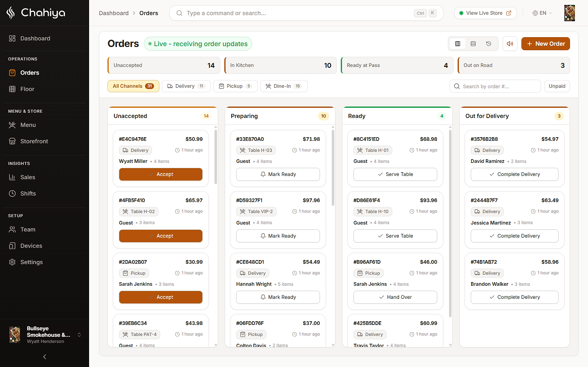Click the Dashboard breadcrumb link
This screenshot has width=588, height=367.
click(114, 13)
